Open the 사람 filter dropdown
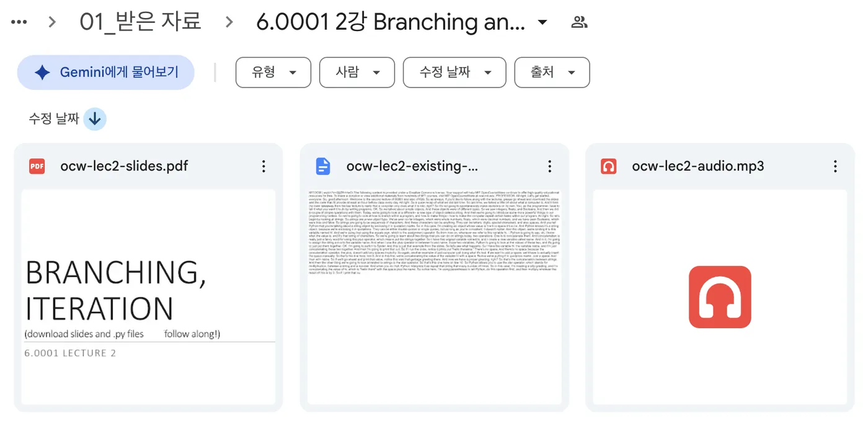The image size is (868, 423). click(x=356, y=73)
